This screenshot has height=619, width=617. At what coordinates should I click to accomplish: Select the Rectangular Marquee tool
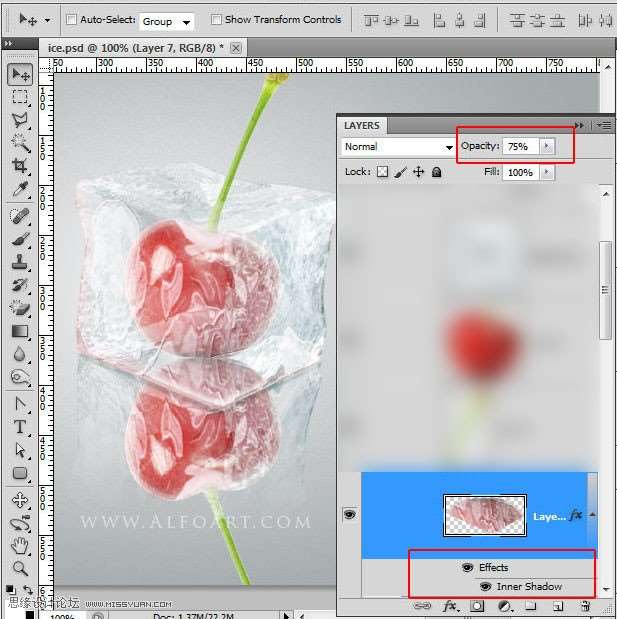pyautogui.click(x=20, y=97)
